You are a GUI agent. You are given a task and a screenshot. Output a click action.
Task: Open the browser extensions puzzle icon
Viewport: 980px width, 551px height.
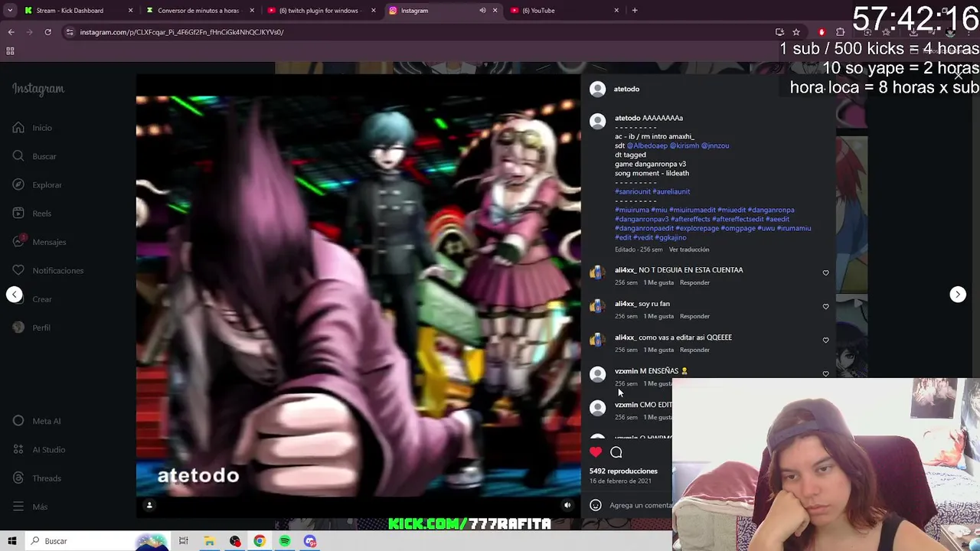[x=840, y=32]
